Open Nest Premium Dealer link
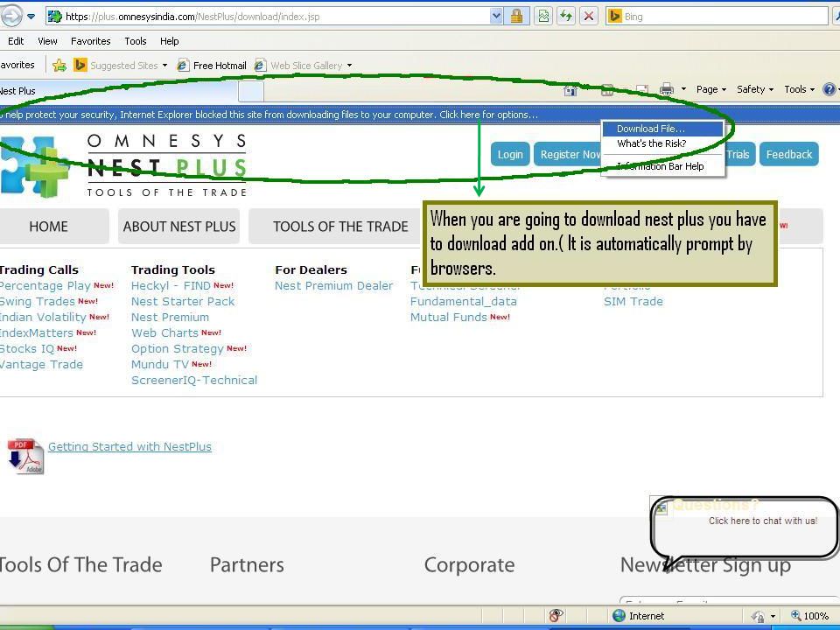 333,285
